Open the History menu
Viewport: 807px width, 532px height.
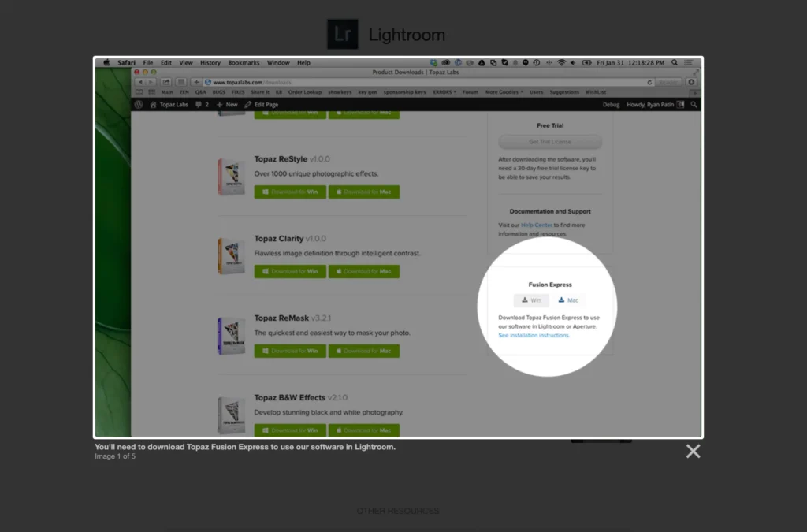(210, 63)
